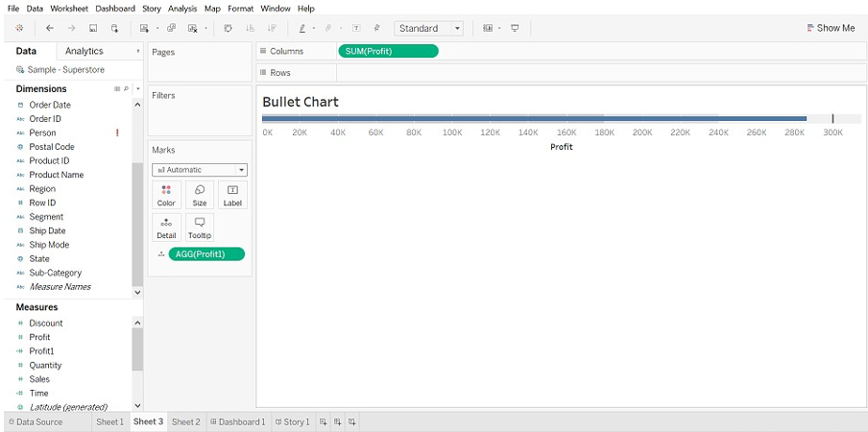
Task: Click New Dashboard icon at bottom tabs
Action: (338, 422)
